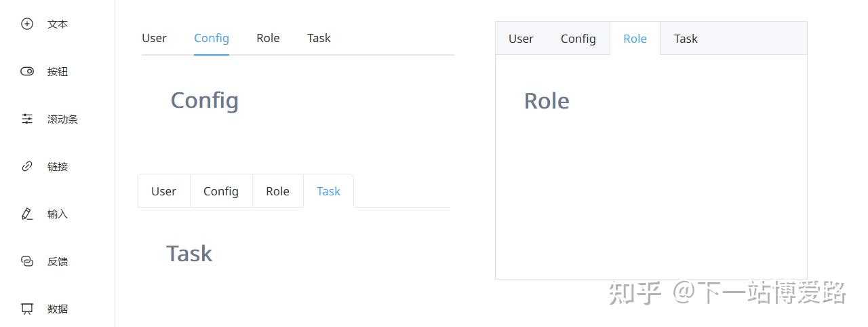868x327 pixels.
Task: Click the large Role heading text
Action: click(x=547, y=101)
